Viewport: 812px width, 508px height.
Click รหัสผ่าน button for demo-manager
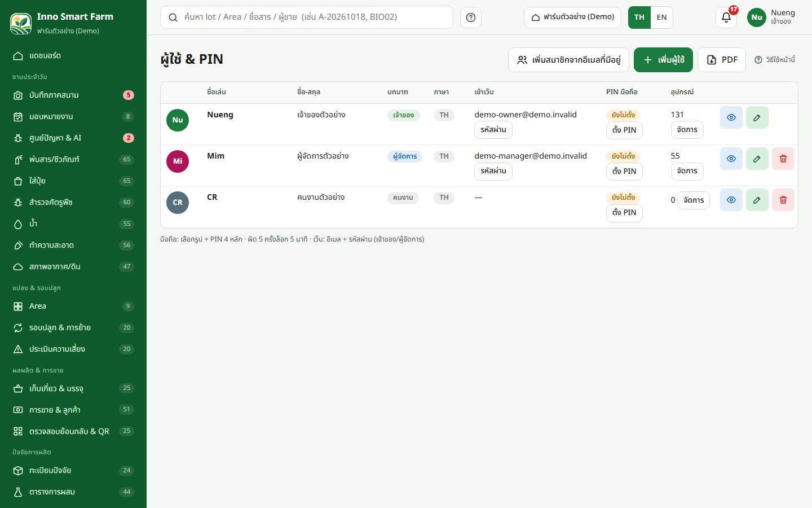point(493,171)
